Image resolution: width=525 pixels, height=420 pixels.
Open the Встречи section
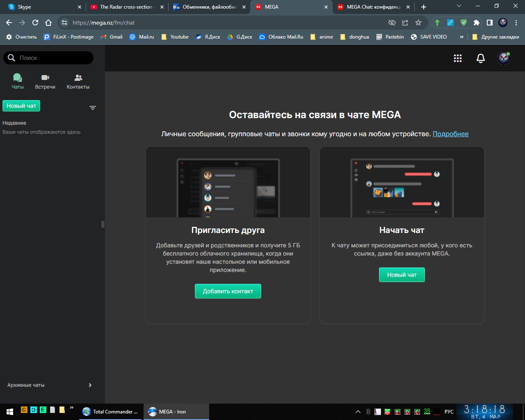(45, 81)
